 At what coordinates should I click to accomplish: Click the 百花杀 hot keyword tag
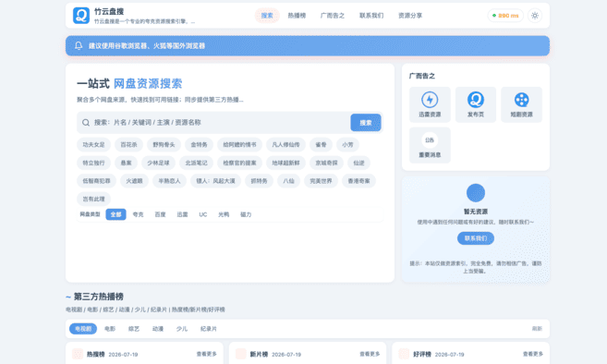coord(129,144)
